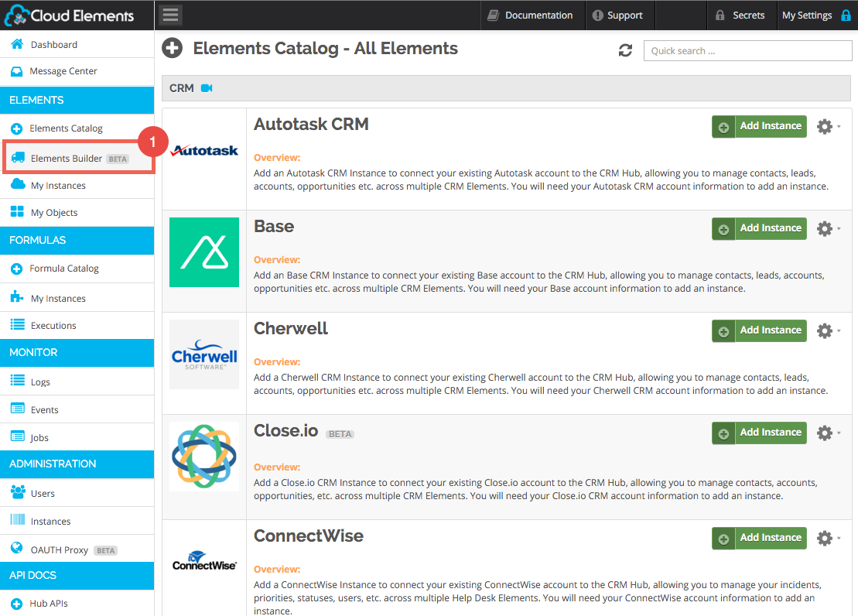Click the plus icon beside Elements Catalog heading
Screen dimensions: 858x616
coord(172,48)
